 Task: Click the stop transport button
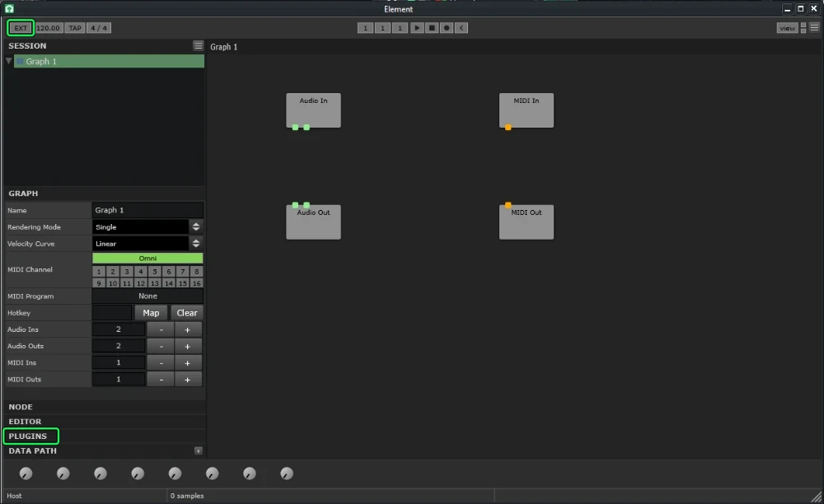pyautogui.click(x=432, y=28)
